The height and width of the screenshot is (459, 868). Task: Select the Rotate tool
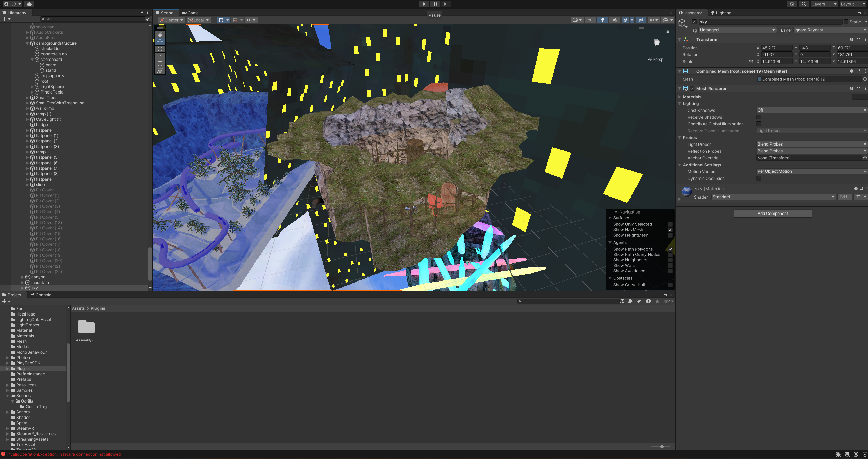tap(160, 49)
